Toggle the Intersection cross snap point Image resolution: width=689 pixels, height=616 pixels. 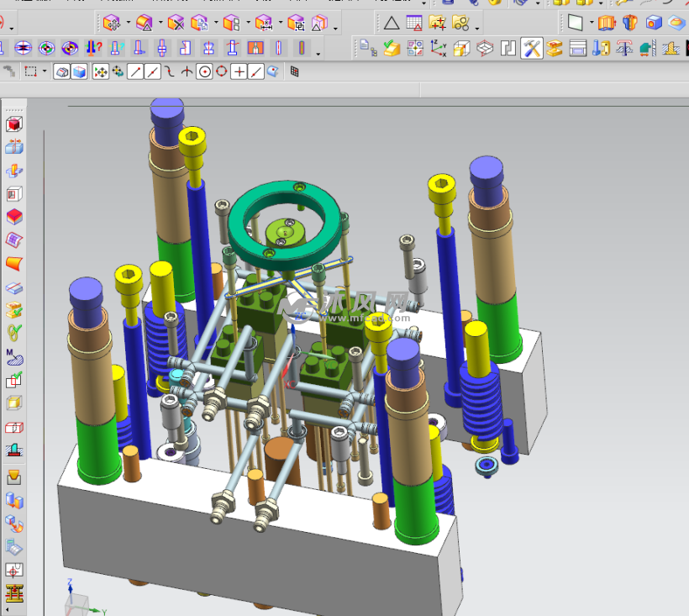click(x=187, y=72)
